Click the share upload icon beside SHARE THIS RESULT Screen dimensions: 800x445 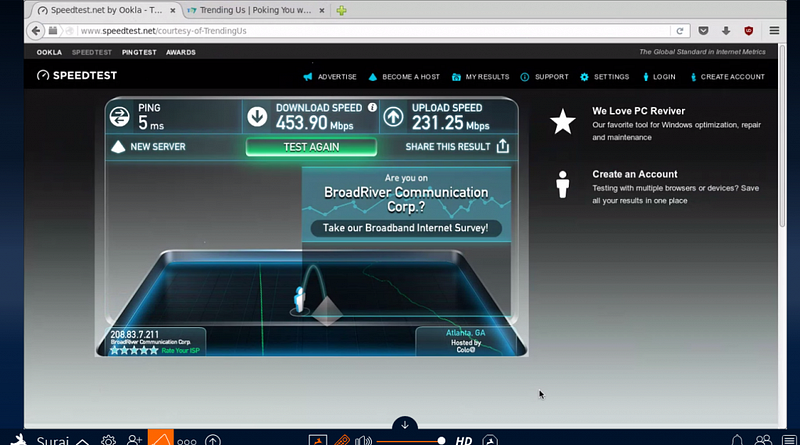click(503, 146)
